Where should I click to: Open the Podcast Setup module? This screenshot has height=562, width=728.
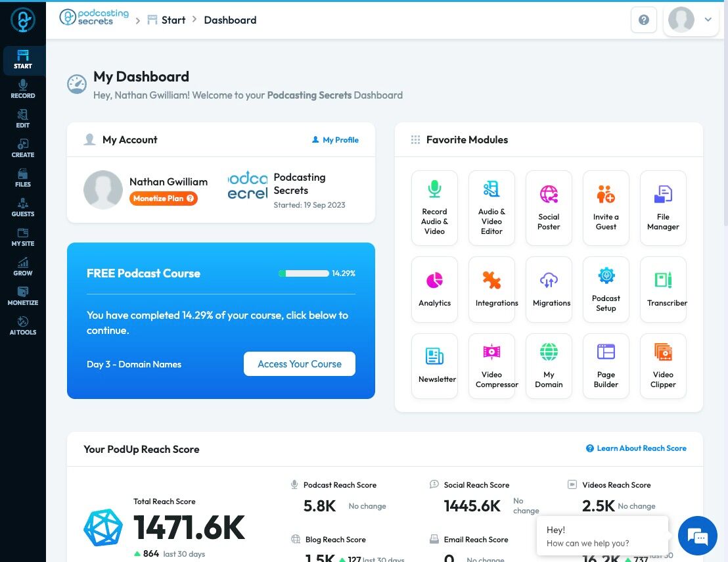click(x=605, y=289)
